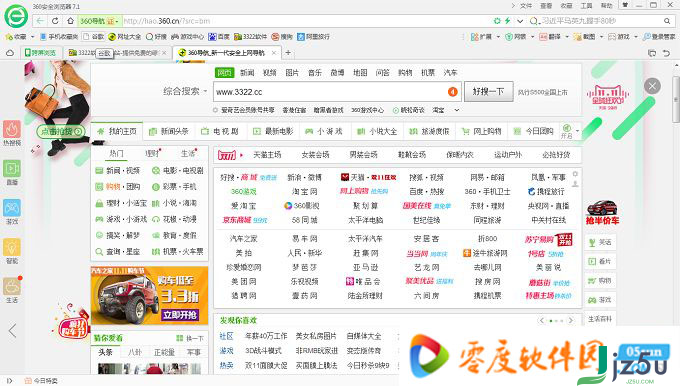This screenshot has height=386, width=680.
Task: Add a new tab with the plus button
Action: point(288,53)
